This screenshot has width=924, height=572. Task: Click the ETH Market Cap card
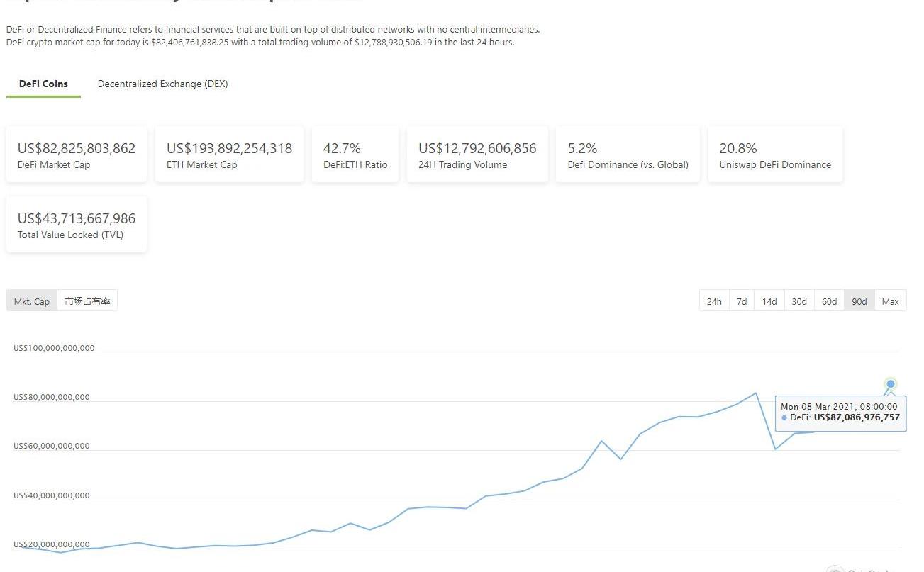tap(229, 155)
